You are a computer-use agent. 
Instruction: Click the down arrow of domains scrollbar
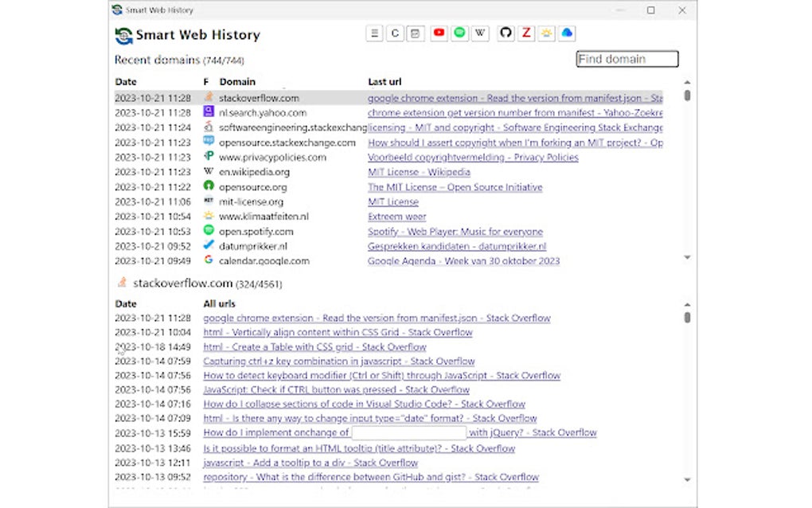coord(686,258)
